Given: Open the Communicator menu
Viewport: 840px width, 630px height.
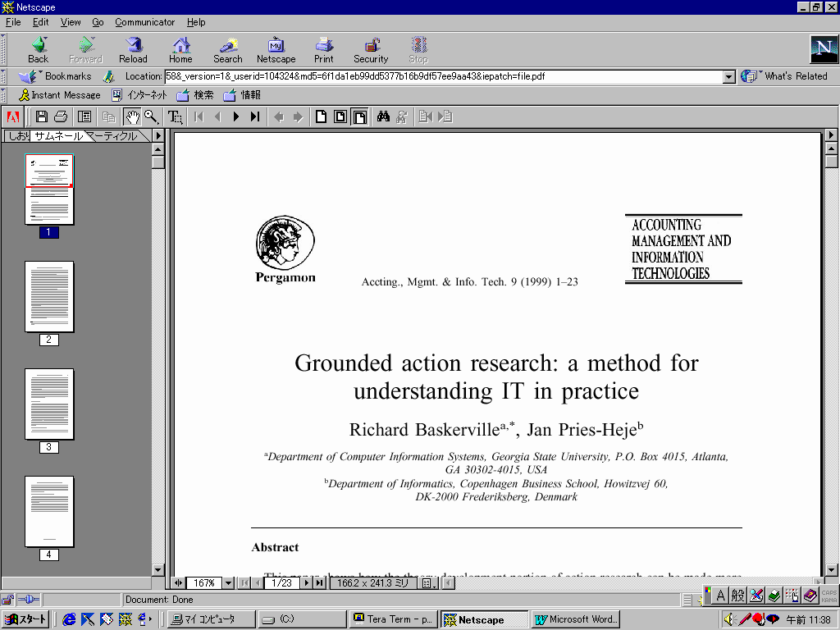Looking at the screenshot, I should tap(144, 22).
